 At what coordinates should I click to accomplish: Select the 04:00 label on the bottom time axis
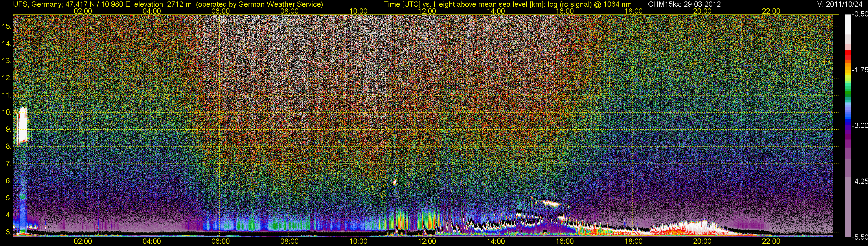tap(152, 241)
